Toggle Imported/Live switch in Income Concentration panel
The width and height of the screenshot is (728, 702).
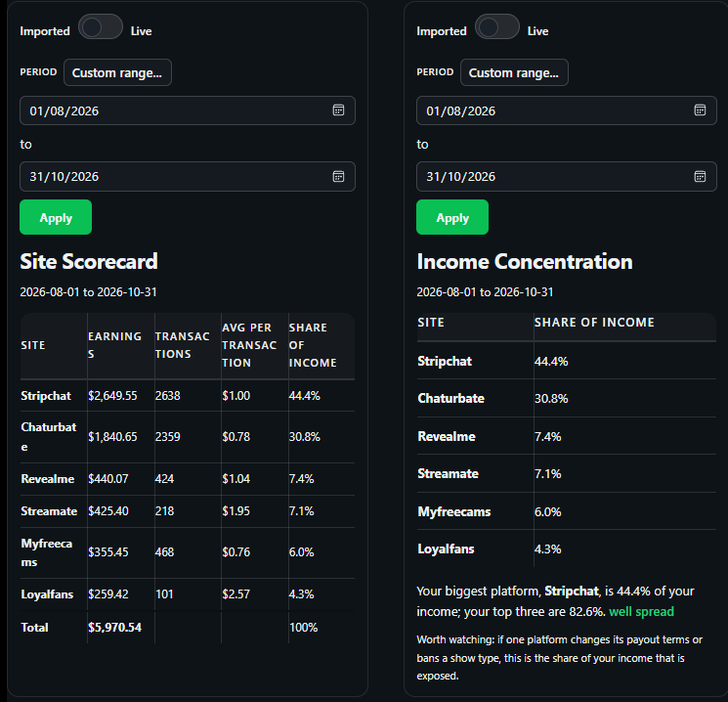coord(496,27)
